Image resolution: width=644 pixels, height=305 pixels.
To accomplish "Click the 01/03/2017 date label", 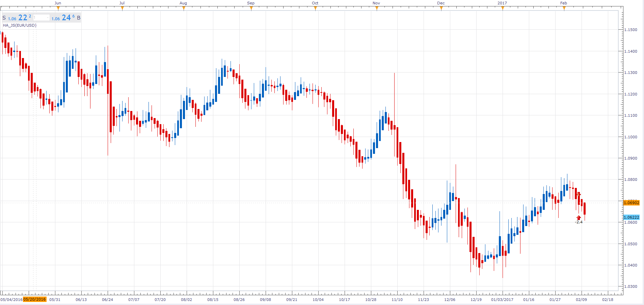I will (502, 300).
